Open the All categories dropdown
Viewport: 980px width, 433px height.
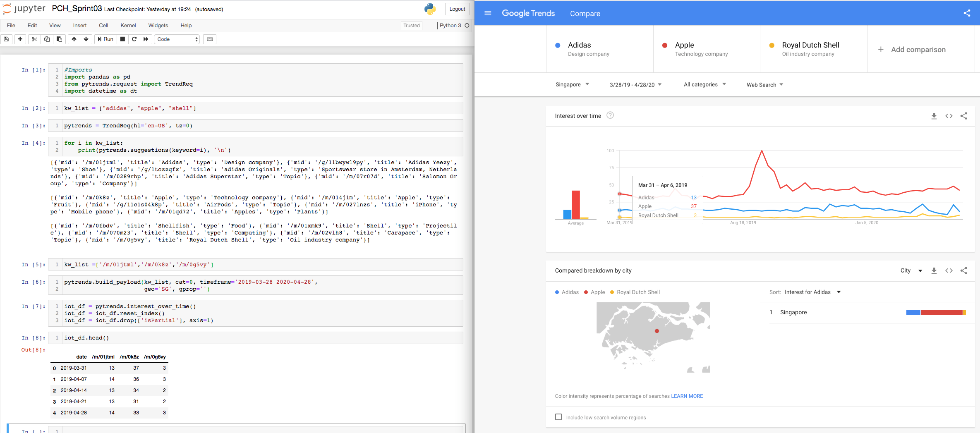point(704,84)
